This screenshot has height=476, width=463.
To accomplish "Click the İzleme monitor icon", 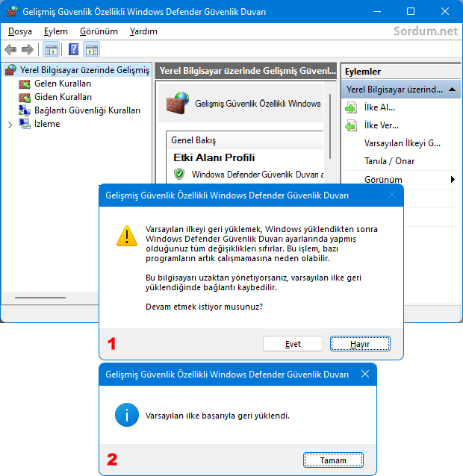I will [x=25, y=124].
